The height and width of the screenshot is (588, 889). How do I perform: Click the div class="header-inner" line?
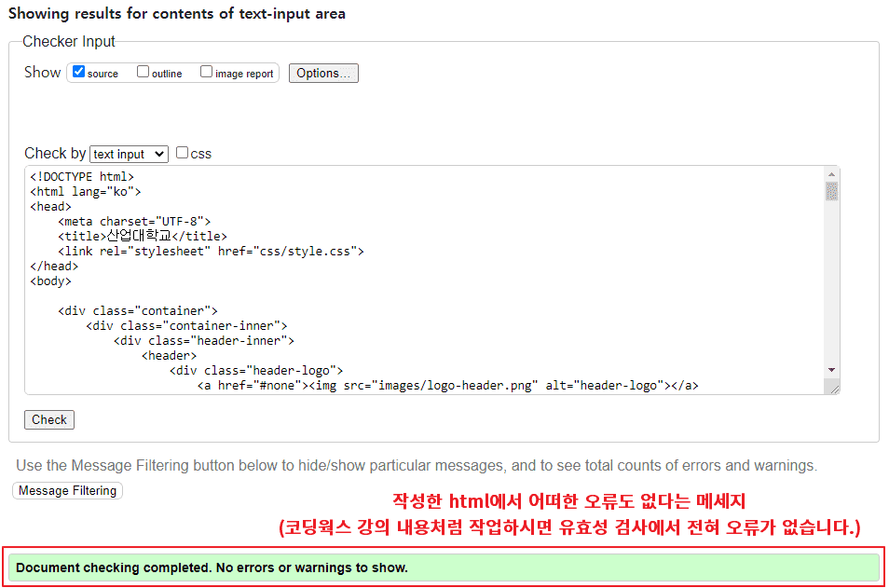tap(204, 341)
